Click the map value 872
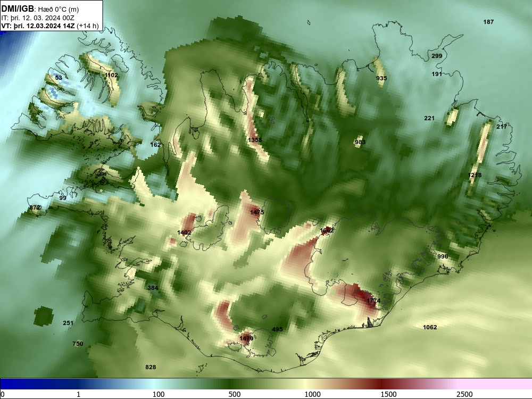The width and height of the screenshot is (532, 399). tap(35, 207)
